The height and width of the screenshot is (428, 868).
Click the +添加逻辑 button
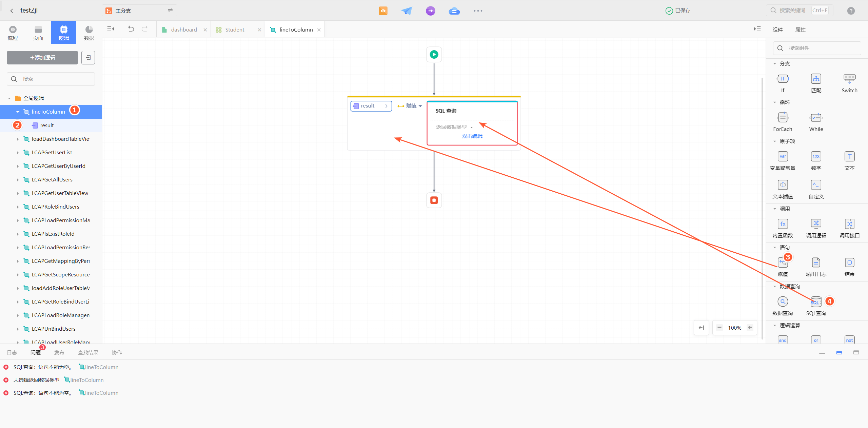42,58
